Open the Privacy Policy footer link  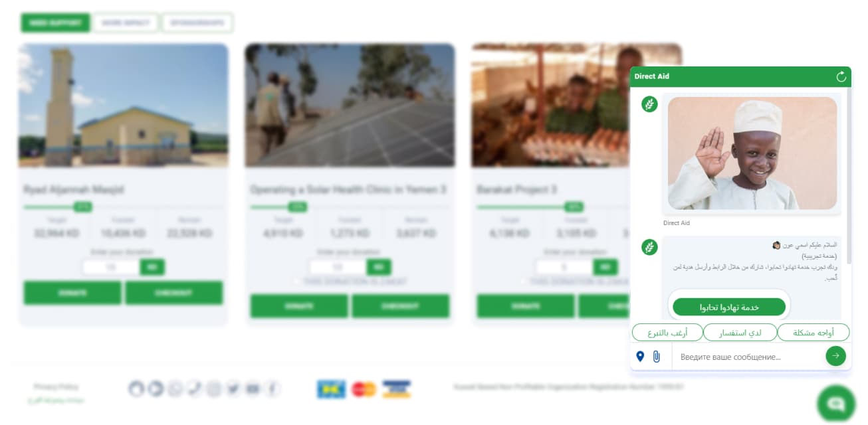click(x=56, y=386)
